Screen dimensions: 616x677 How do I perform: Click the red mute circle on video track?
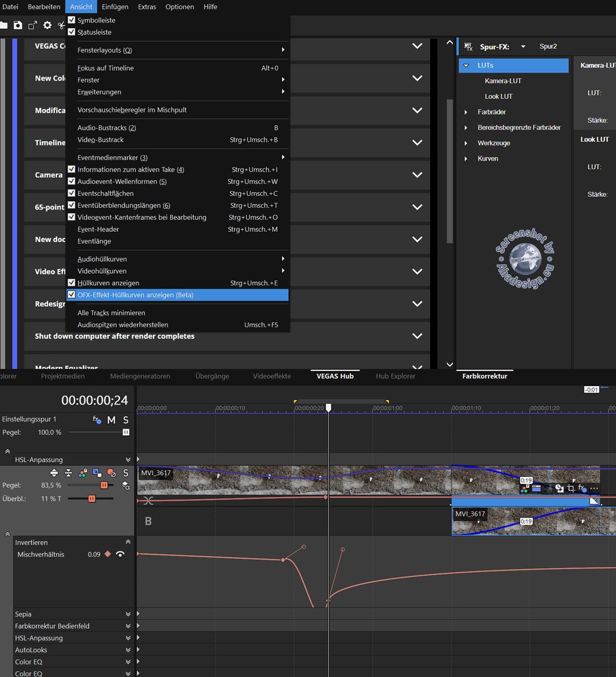[x=111, y=473]
